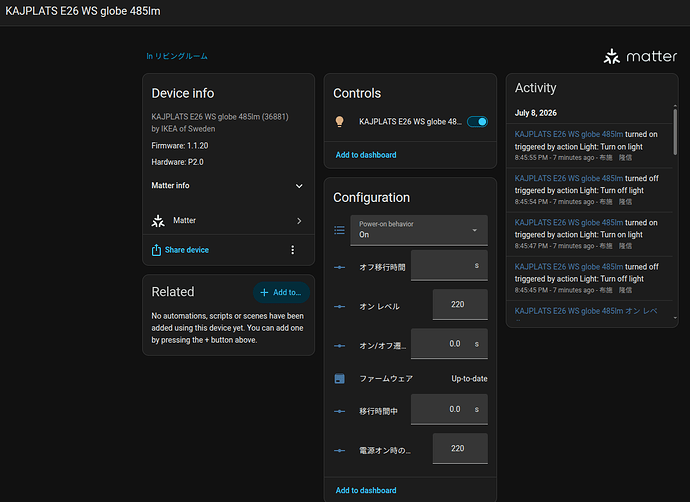Click the Add to... related button
This screenshot has width=690, height=502.
[281, 293]
